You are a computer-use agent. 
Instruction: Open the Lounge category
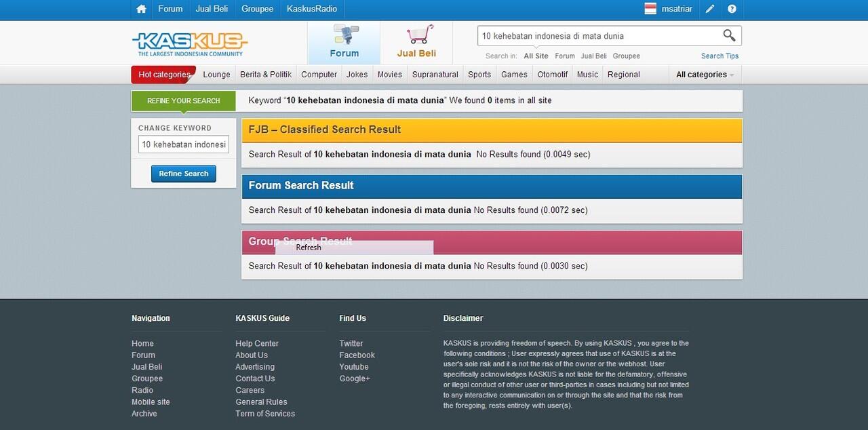click(x=216, y=75)
